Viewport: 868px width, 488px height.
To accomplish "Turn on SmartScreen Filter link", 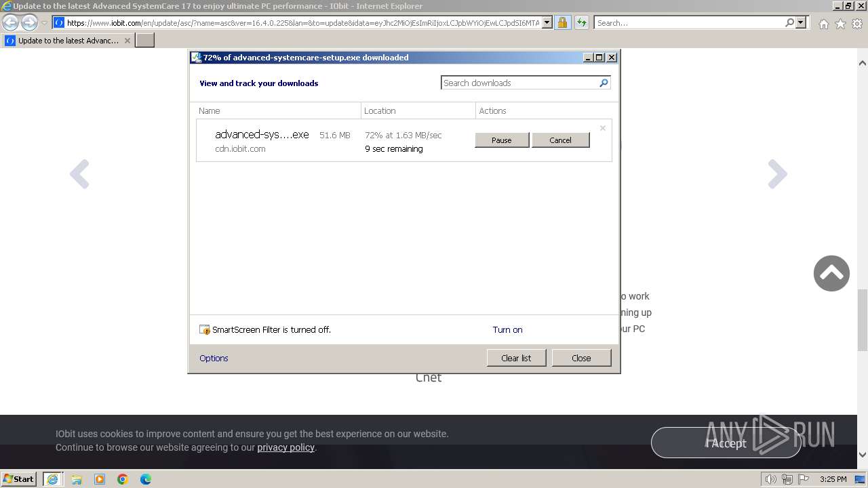I will click(507, 329).
